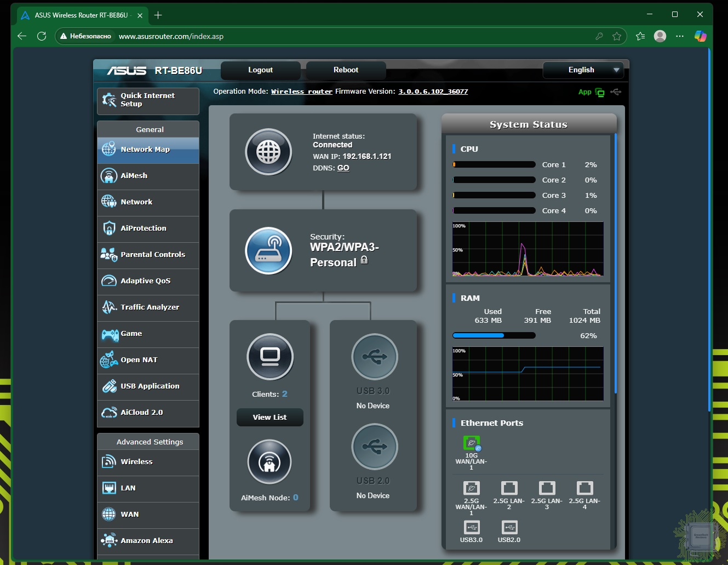Viewport: 728px width, 565px height.
Task: Click the Core 1 CPU usage bar
Action: tap(494, 164)
